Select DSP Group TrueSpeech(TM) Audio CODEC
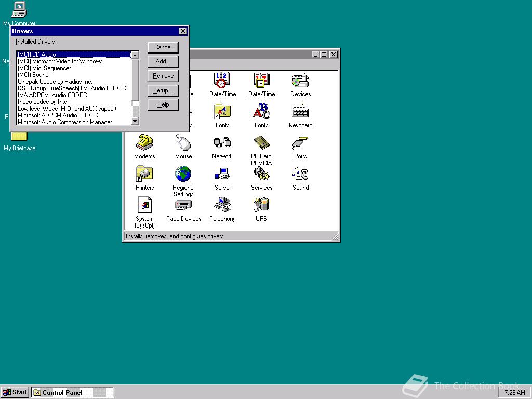This screenshot has width=532, height=399. (x=74, y=88)
